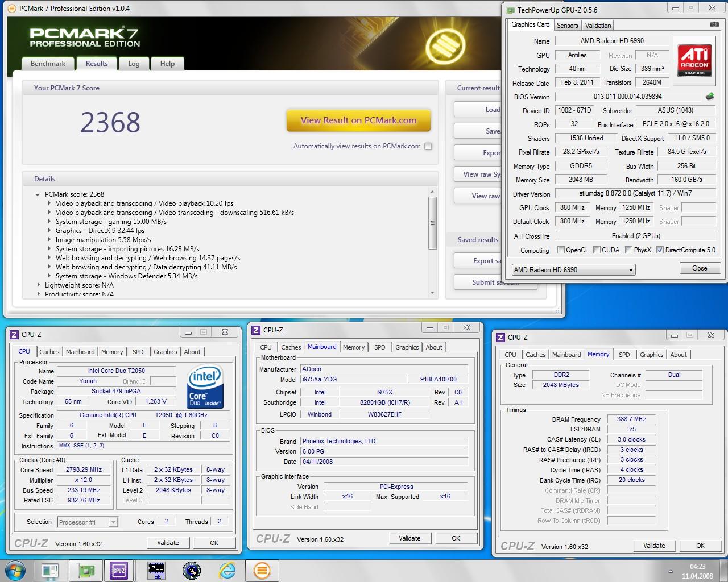Screen dimensions: 728x582
Task: Open the Help tab in PCMark
Action: point(167,64)
